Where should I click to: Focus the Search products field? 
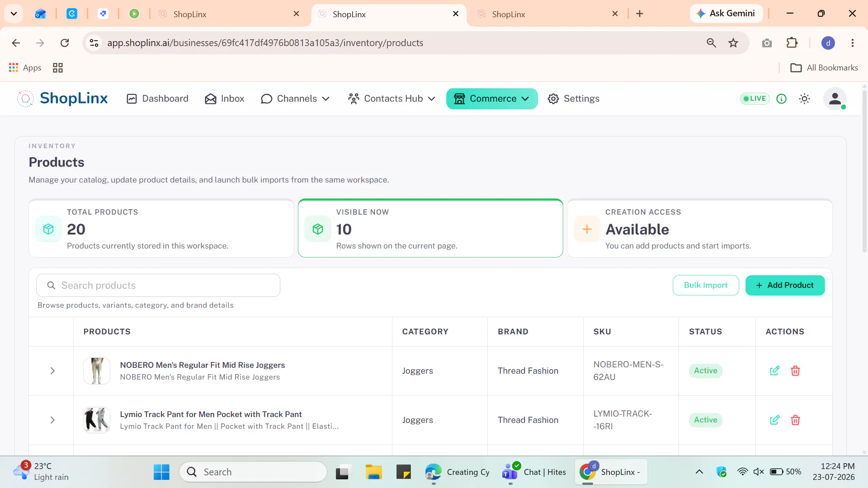pyautogui.click(x=158, y=285)
